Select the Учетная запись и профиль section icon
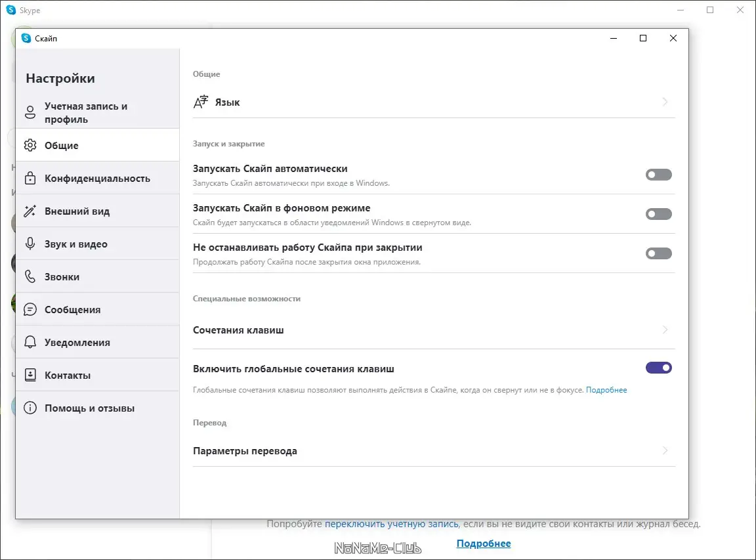Screen dimensions: 756x560 (x=30, y=112)
